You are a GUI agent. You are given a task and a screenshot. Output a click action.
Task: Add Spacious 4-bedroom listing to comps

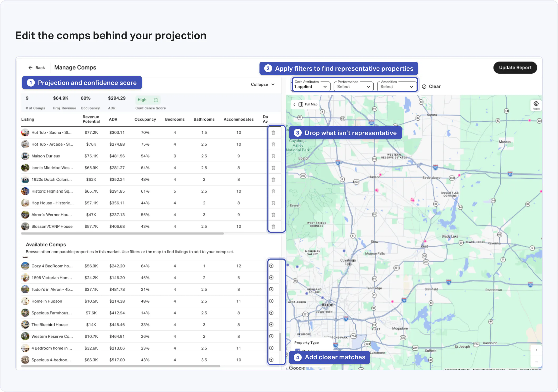pyautogui.click(x=271, y=360)
